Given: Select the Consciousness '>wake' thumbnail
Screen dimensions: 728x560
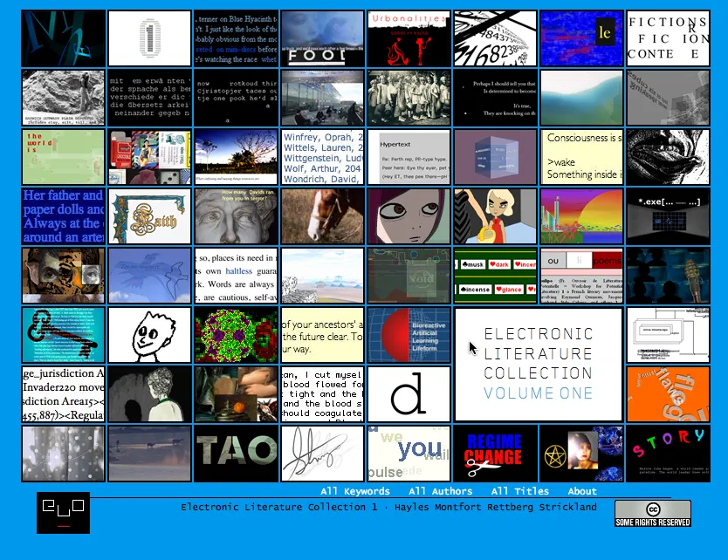Looking at the screenshot, I should click(x=581, y=157).
